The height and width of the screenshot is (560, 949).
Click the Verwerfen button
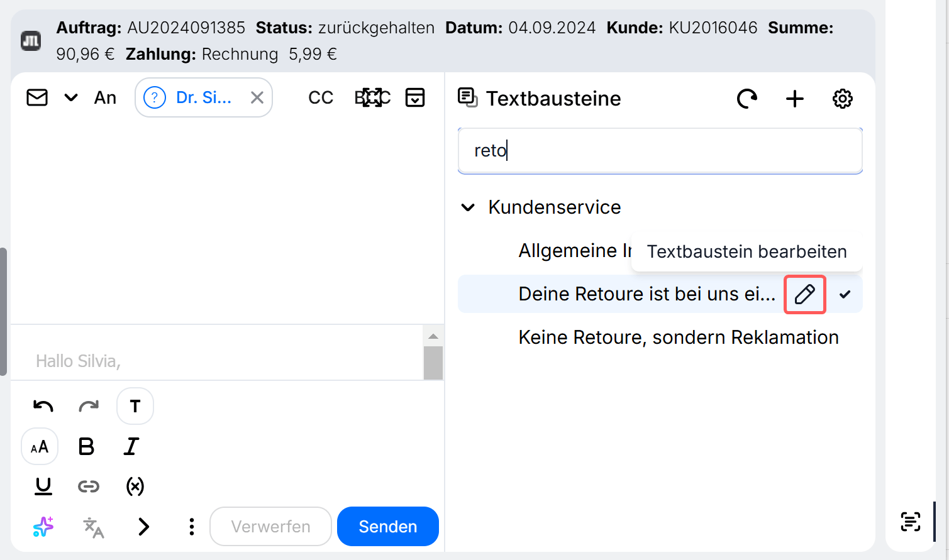270,527
